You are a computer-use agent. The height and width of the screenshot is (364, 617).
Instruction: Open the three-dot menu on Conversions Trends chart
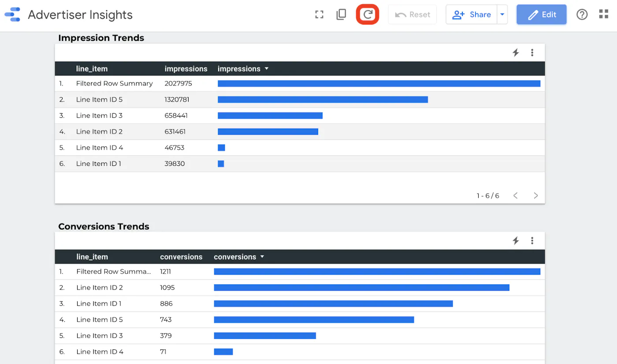tap(532, 240)
